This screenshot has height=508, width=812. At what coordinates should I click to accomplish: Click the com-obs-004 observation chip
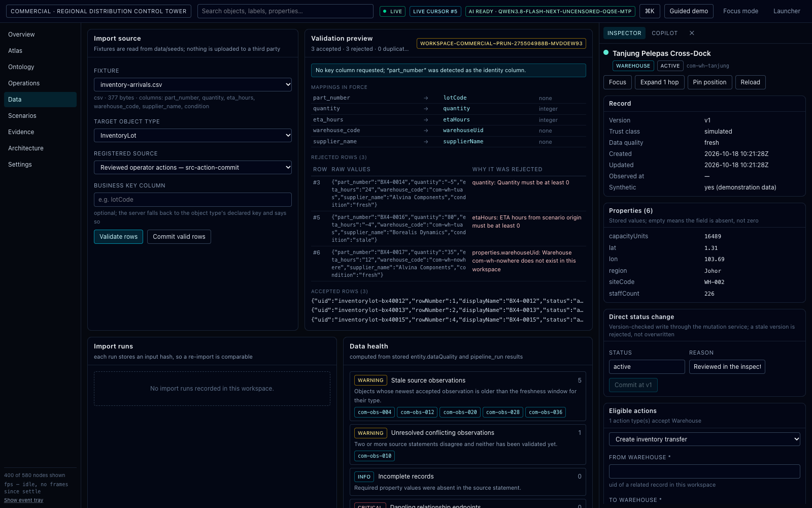tap(375, 412)
